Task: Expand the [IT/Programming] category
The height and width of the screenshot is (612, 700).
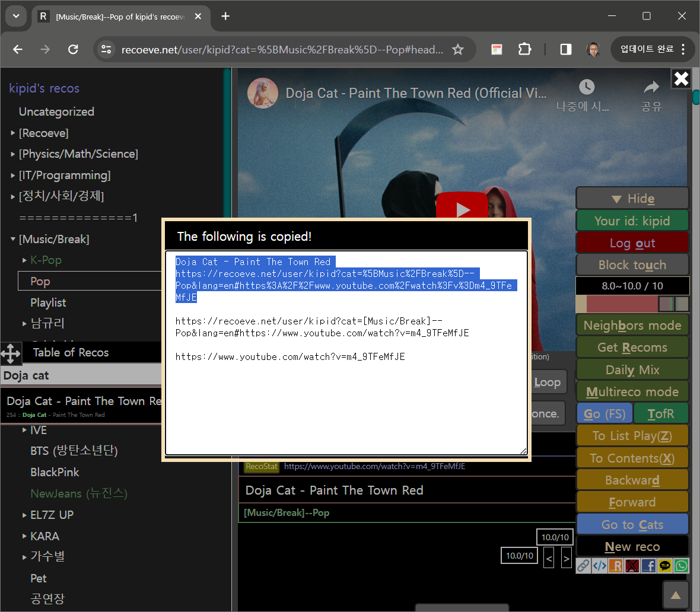Action: click(12, 176)
